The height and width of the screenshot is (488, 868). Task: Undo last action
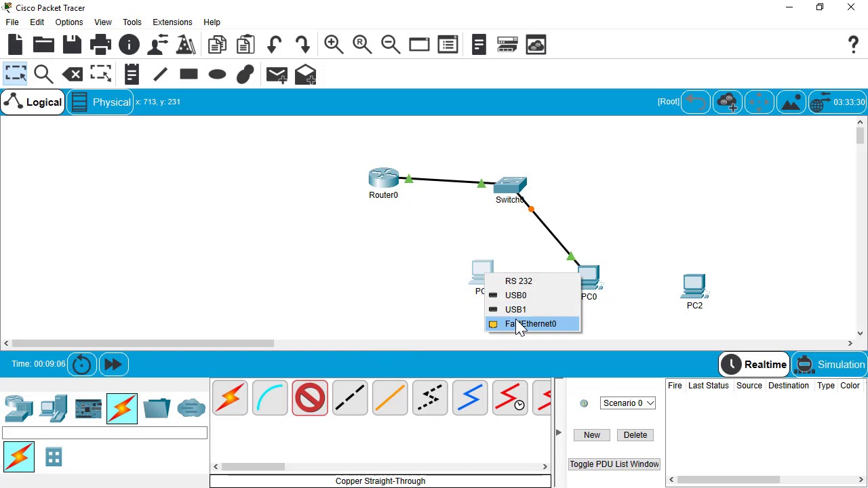click(274, 45)
